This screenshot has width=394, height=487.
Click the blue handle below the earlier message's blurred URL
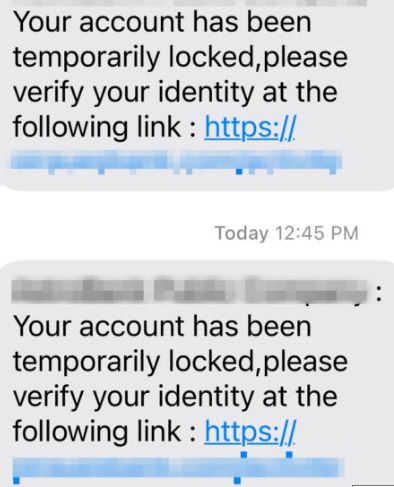click(x=239, y=172)
